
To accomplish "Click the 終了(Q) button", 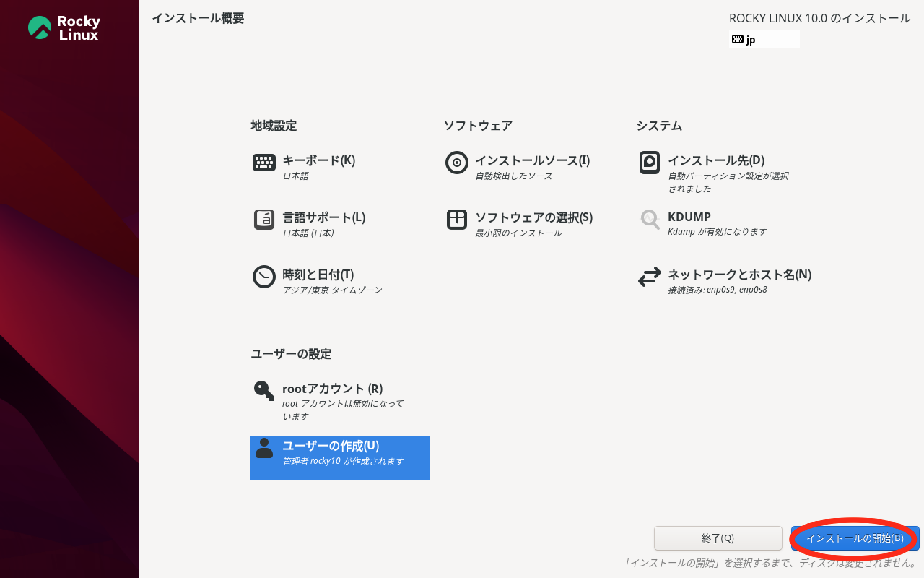I will coord(718,538).
